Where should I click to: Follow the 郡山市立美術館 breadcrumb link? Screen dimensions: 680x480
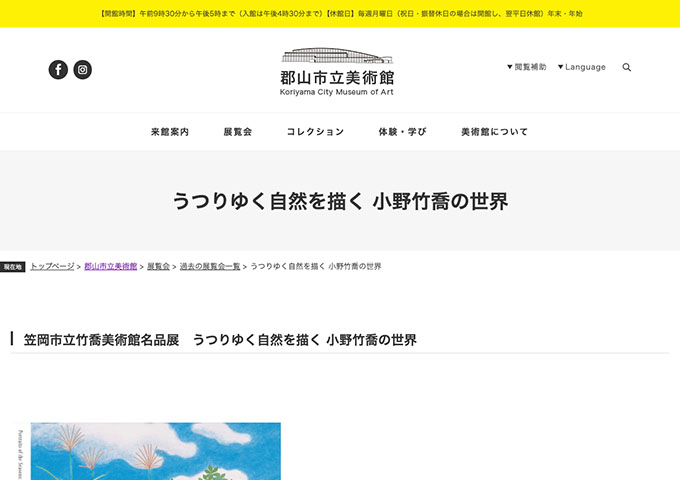111,266
